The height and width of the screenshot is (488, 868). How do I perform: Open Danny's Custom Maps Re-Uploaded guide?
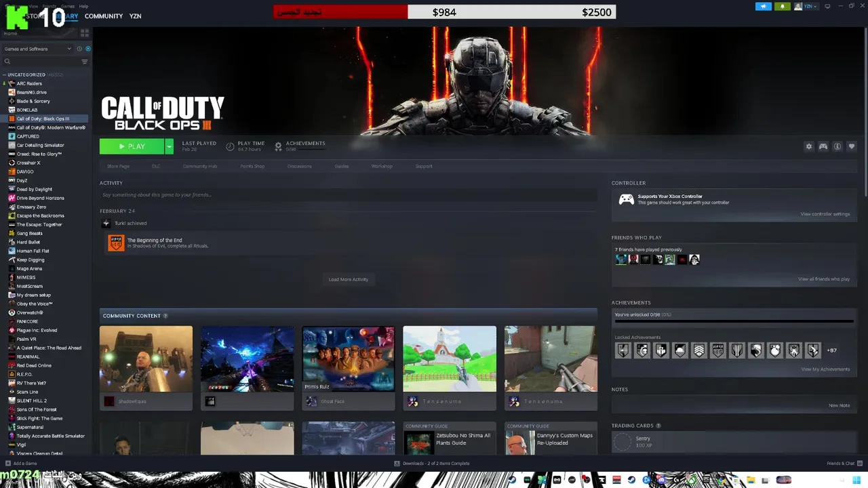(x=551, y=439)
